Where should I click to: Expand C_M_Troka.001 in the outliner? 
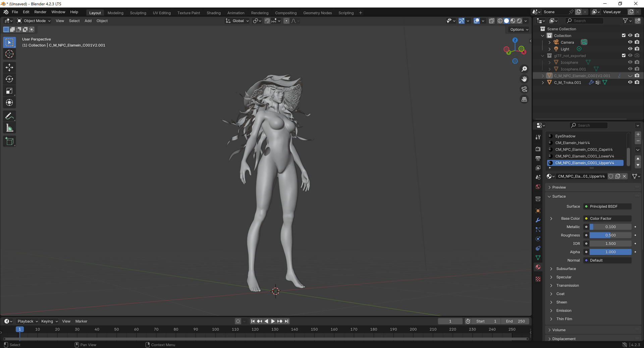click(543, 82)
